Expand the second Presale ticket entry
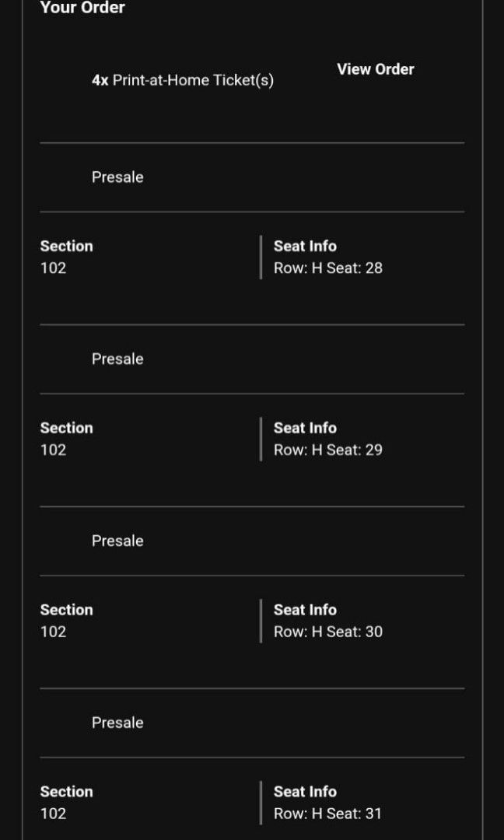 (117, 359)
